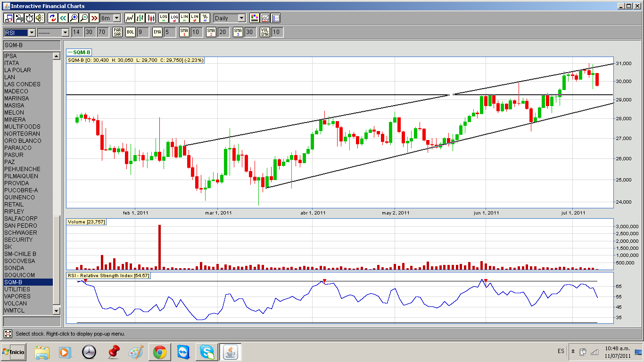Select the OHLC bar chart type

pos(140,18)
